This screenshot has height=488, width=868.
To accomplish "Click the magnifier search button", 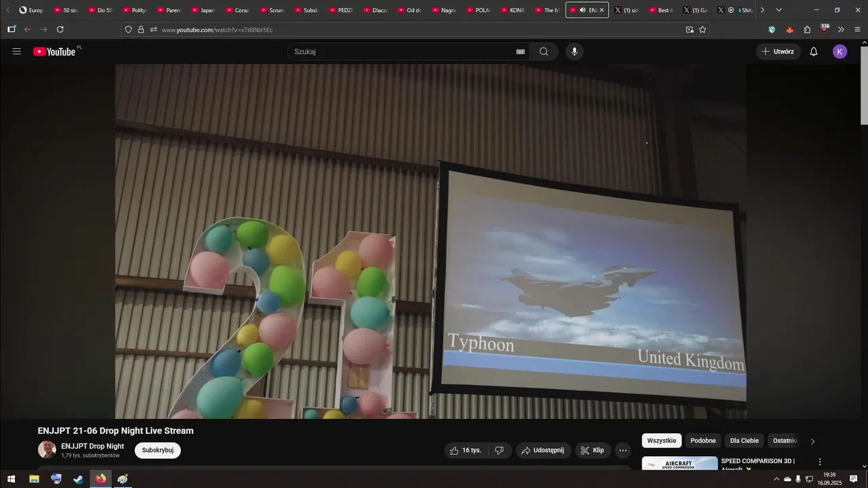I will 544,52.
